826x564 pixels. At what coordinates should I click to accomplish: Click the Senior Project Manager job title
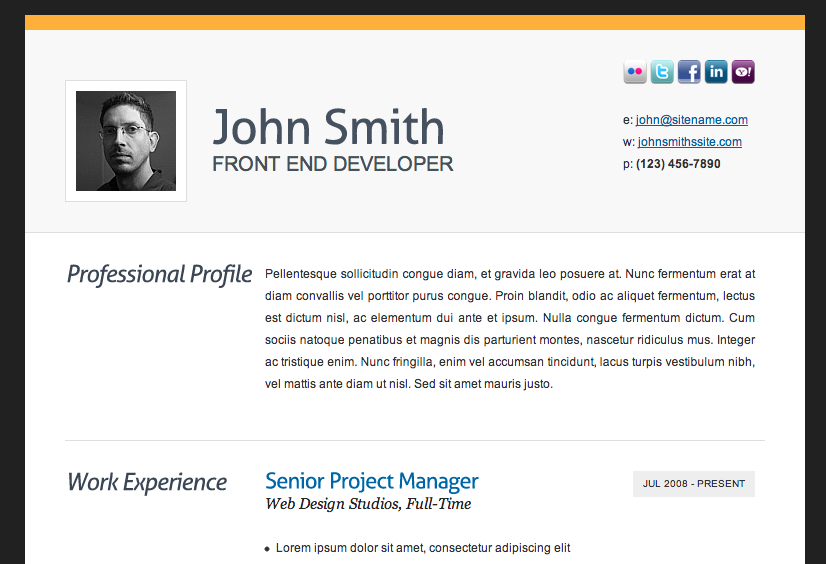371,481
